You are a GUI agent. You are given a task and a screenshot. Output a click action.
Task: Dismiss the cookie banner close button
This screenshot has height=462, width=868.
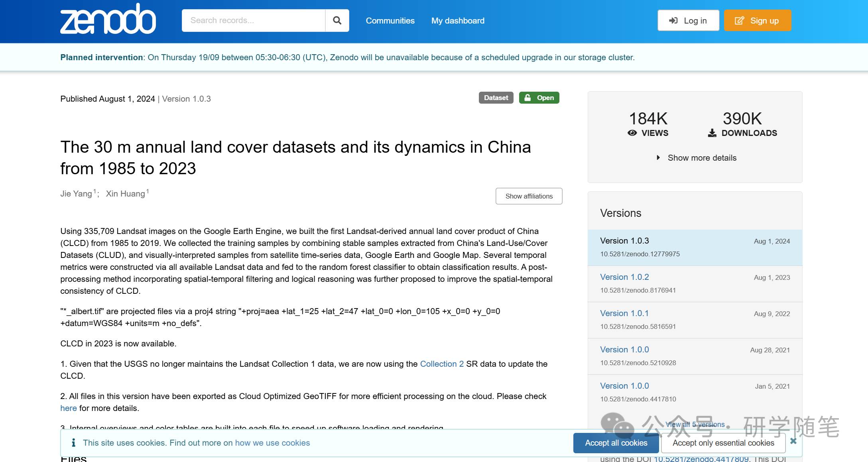tap(793, 441)
